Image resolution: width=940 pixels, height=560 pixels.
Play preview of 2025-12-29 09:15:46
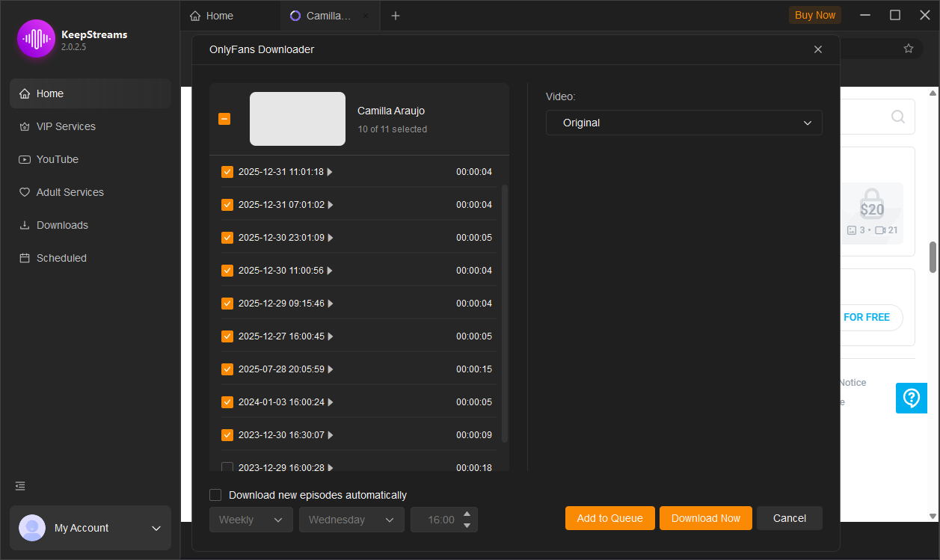pyautogui.click(x=330, y=304)
